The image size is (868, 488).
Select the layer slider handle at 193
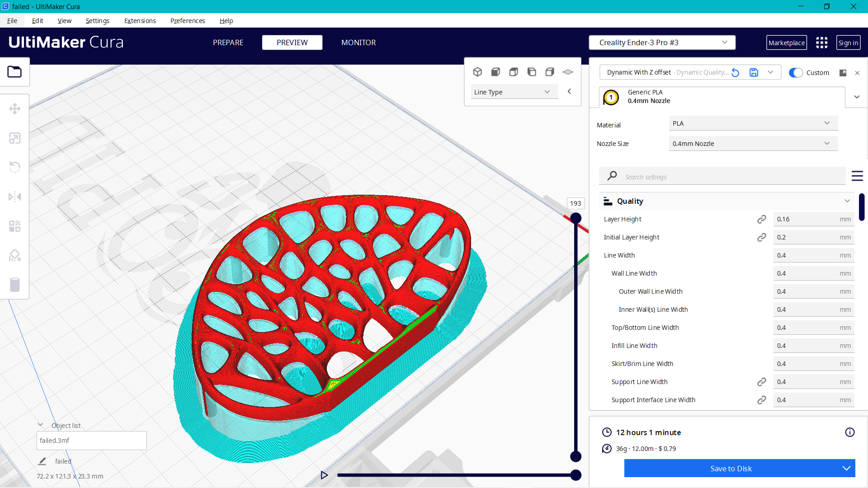(576, 218)
